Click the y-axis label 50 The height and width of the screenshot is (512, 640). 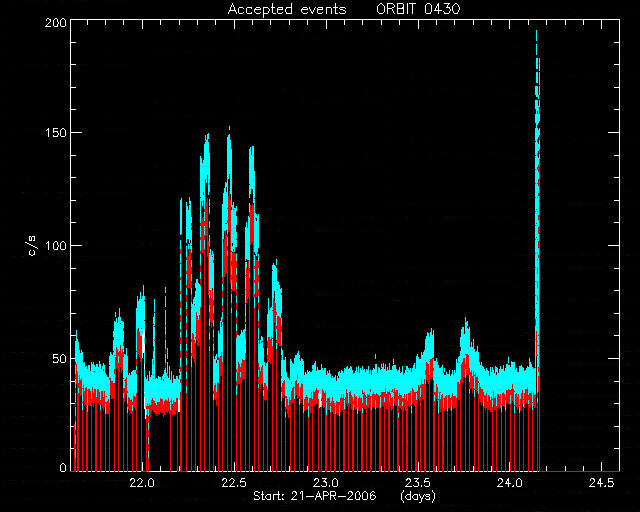coord(60,359)
